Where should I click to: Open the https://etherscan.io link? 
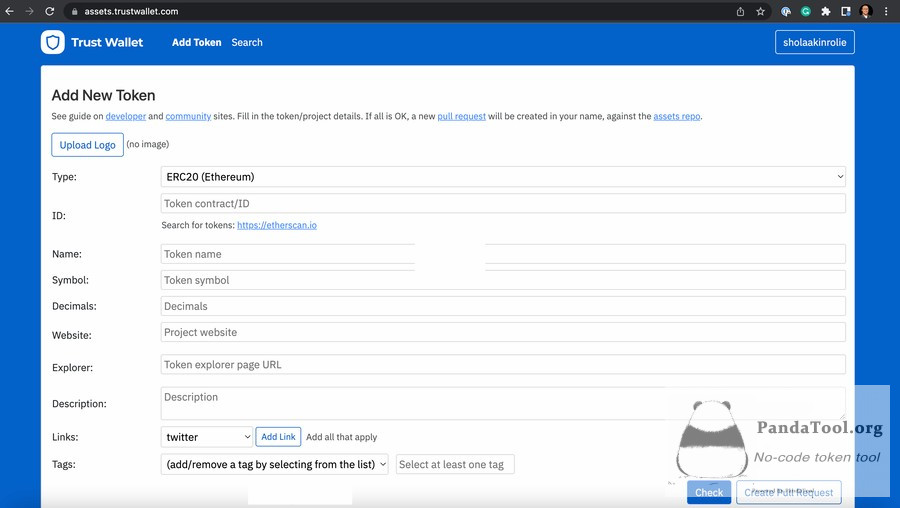277,225
